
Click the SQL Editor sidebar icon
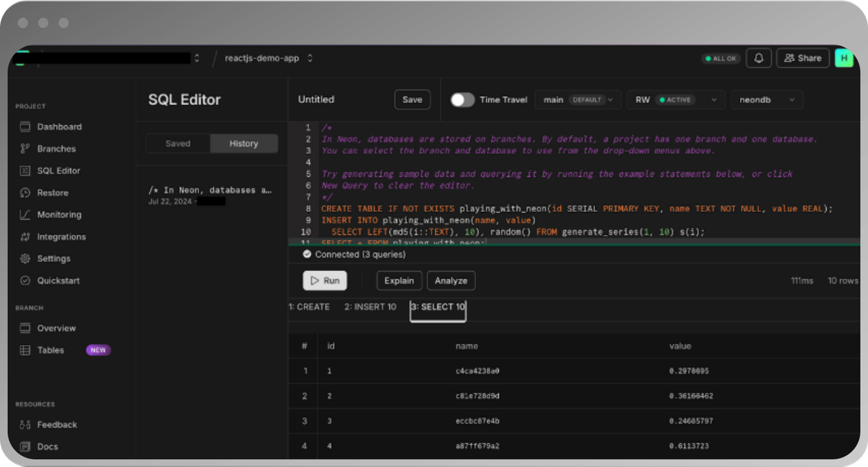pos(25,171)
